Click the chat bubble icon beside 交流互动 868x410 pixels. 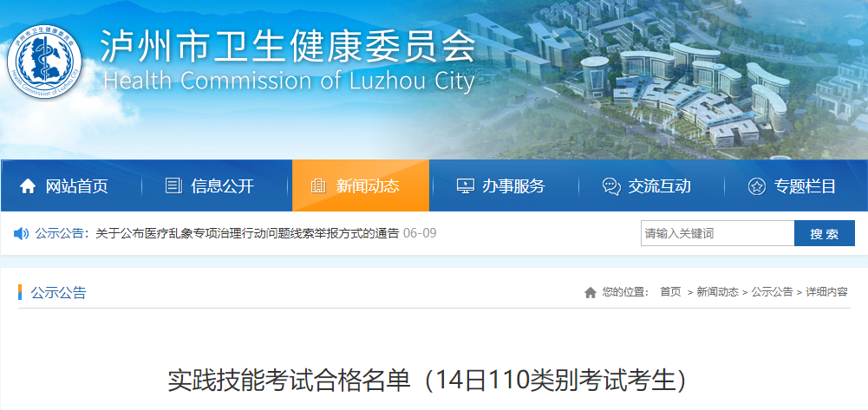pos(611,186)
